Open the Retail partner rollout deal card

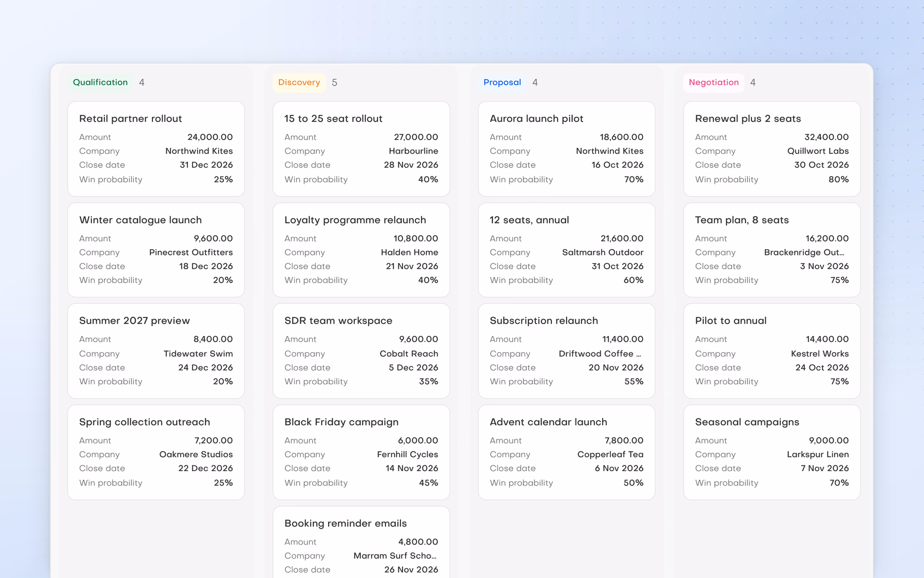point(156,148)
